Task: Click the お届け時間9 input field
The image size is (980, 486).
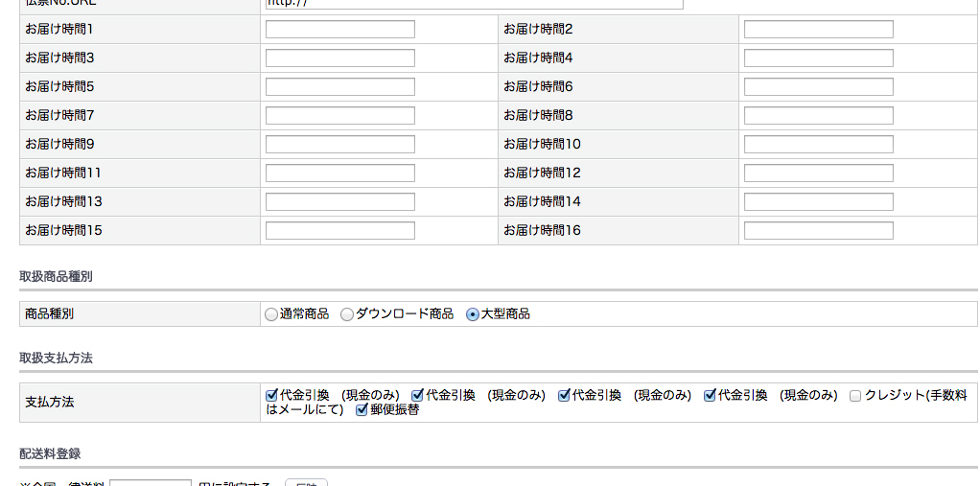Action: 339,145
